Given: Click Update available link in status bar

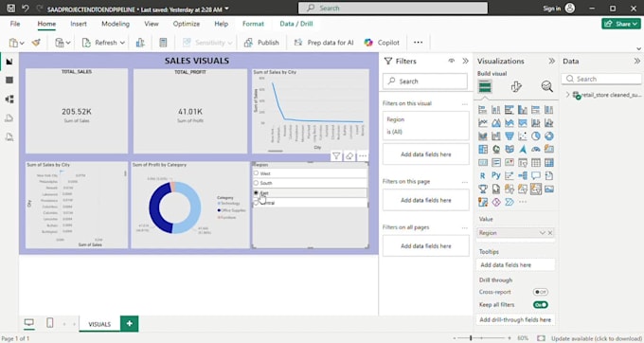Looking at the screenshot, I should [x=596, y=338].
